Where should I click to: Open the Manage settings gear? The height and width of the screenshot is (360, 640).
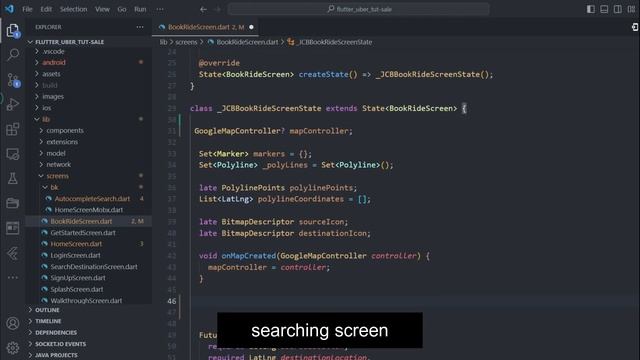pyautogui.click(x=13, y=348)
